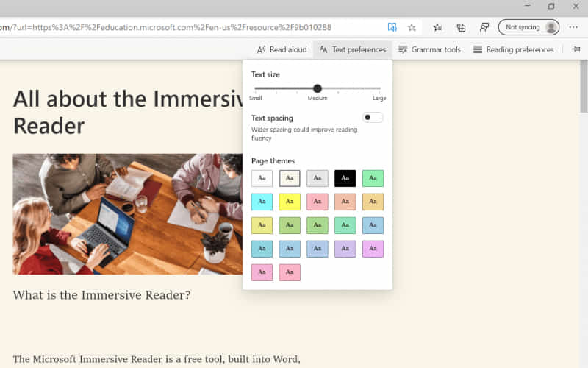Click the browser address bar URL
The width and height of the screenshot is (588, 368).
[165, 27]
